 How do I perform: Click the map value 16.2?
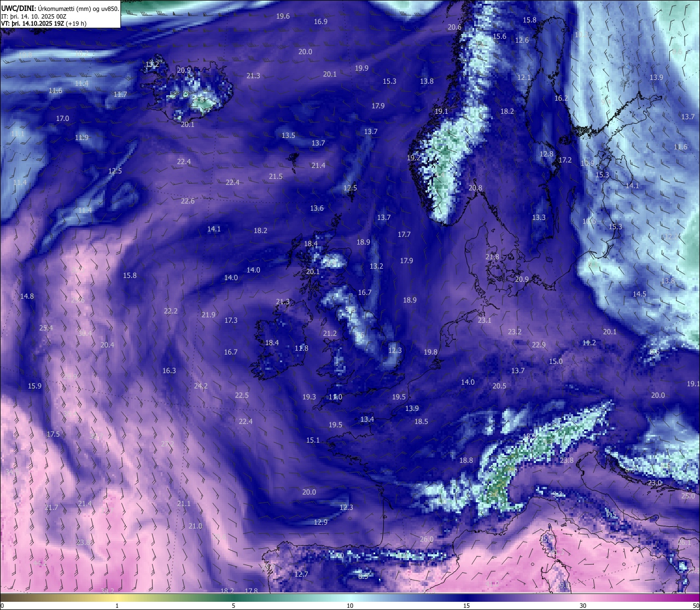(x=562, y=98)
